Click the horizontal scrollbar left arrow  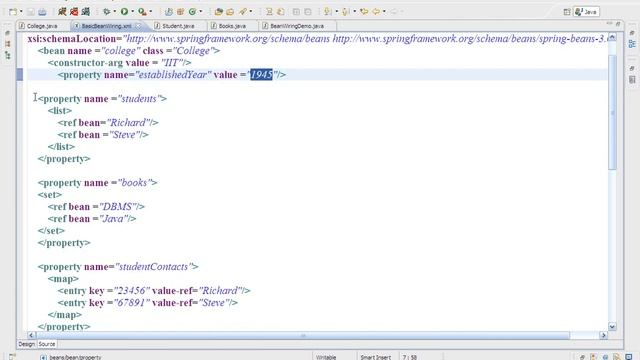tap(31, 335)
